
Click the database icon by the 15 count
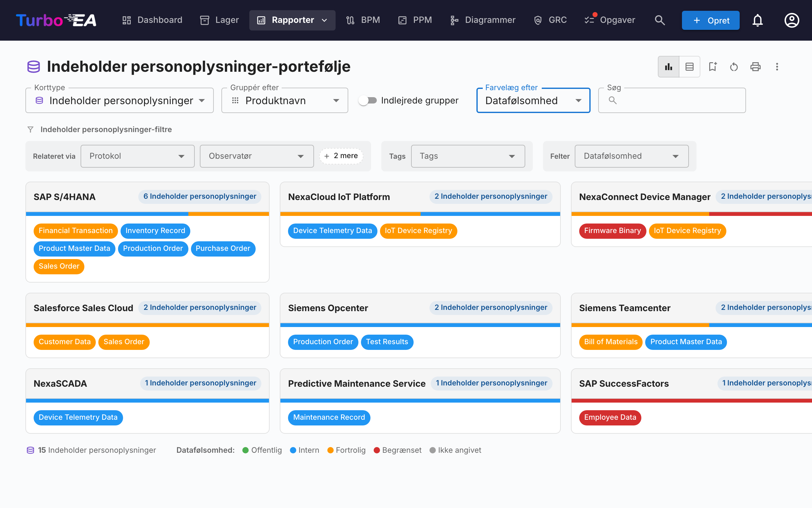tap(30, 450)
